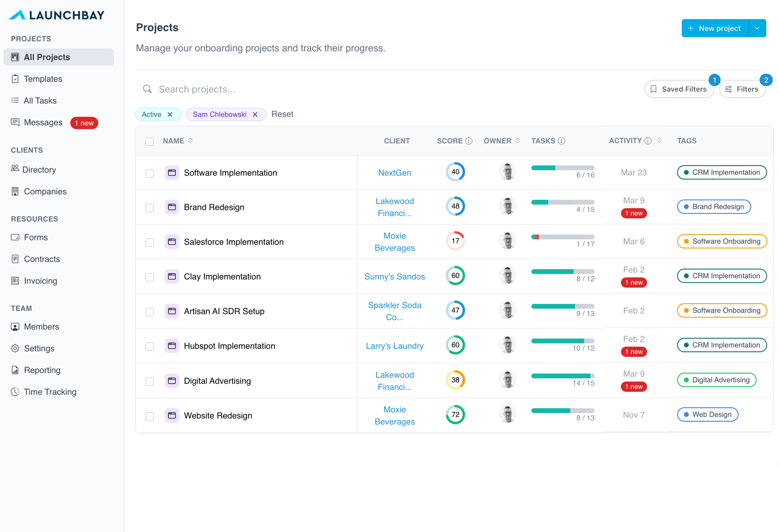Open the Filters panel
779x532 pixels.
tap(743, 89)
